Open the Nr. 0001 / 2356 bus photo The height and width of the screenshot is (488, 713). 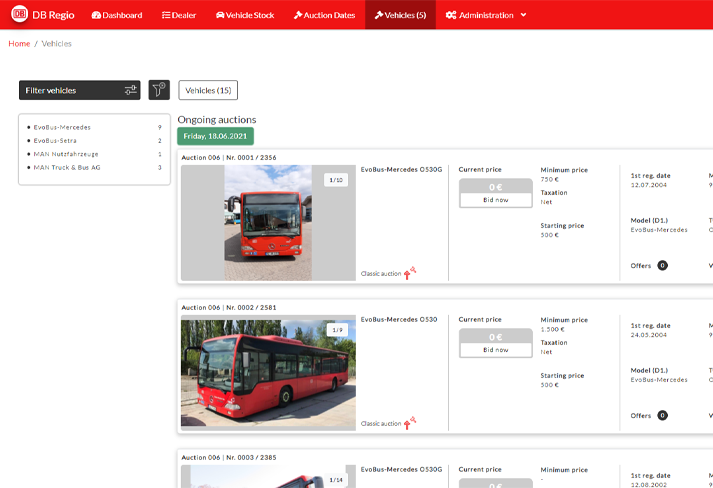pyautogui.click(x=268, y=223)
